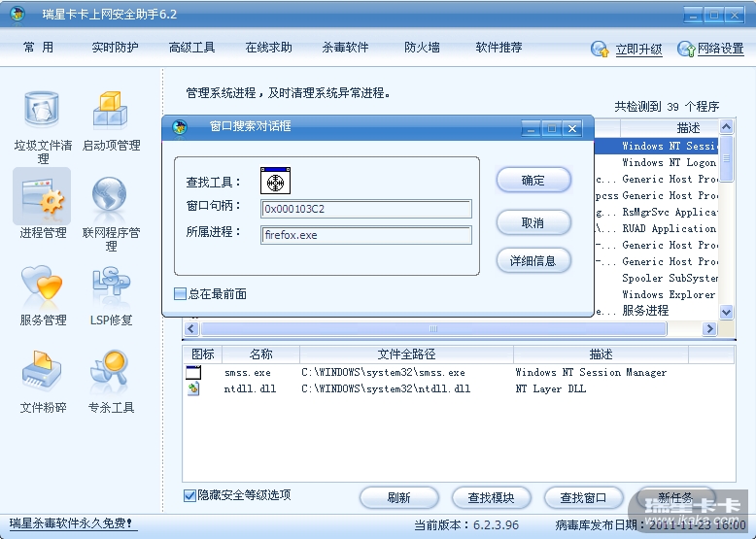The height and width of the screenshot is (539, 756).
Task: Switch to 高级工具 tab
Action: click(191, 48)
